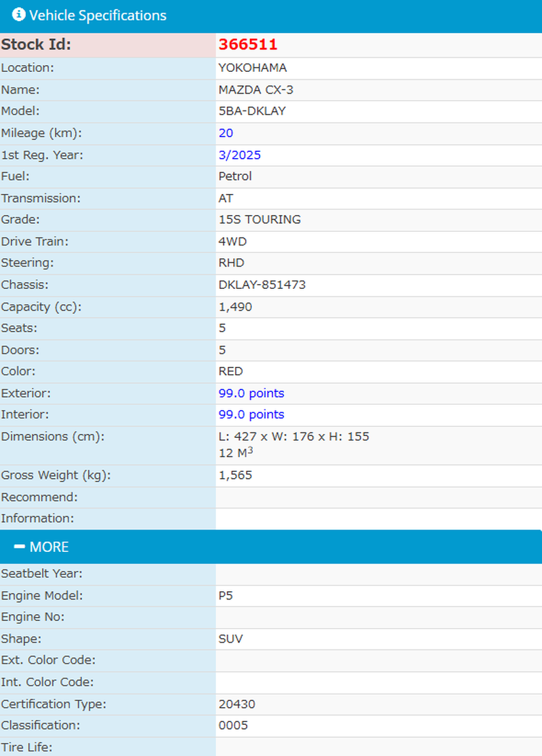Click the Tire Life: label
The width and height of the screenshot is (542, 756).
click(x=26, y=747)
